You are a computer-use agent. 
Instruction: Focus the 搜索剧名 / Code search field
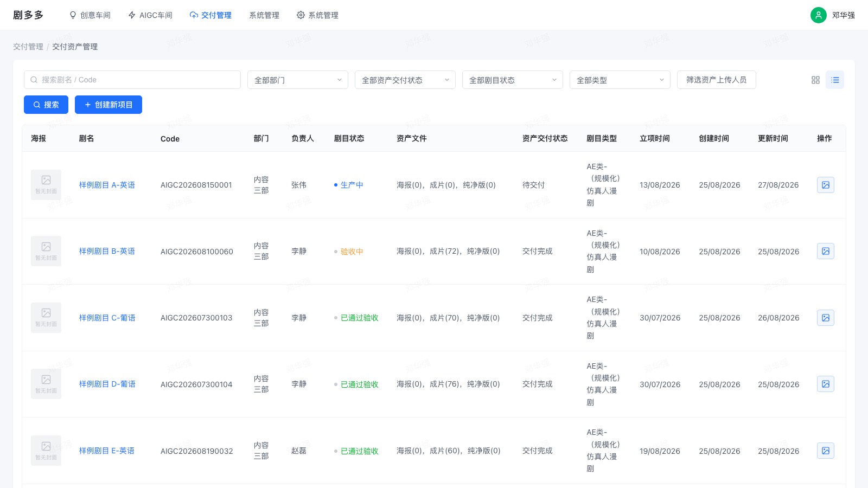click(x=132, y=80)
